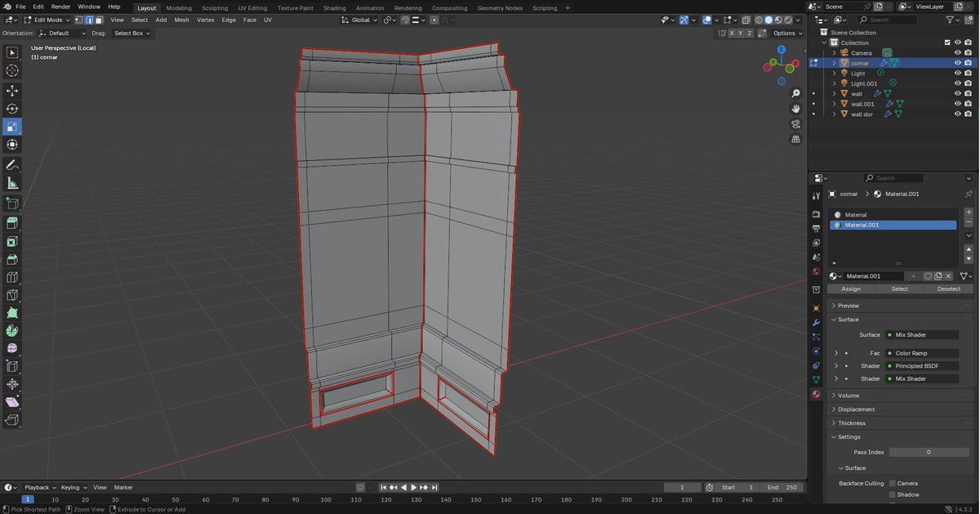The image size is (980, 514).
Task: Click the material Select button
Action: click(x=900, y=289)
